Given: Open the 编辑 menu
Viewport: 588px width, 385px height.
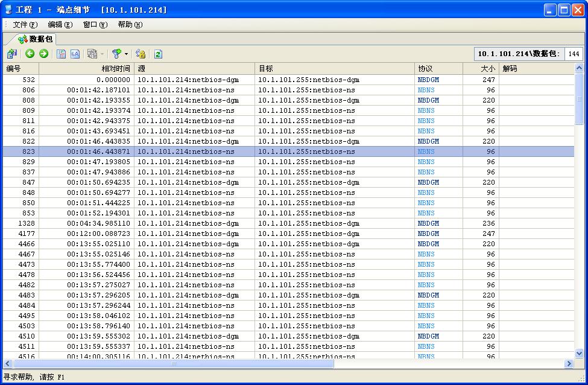Looking at the screenshot, I should 60,25.
